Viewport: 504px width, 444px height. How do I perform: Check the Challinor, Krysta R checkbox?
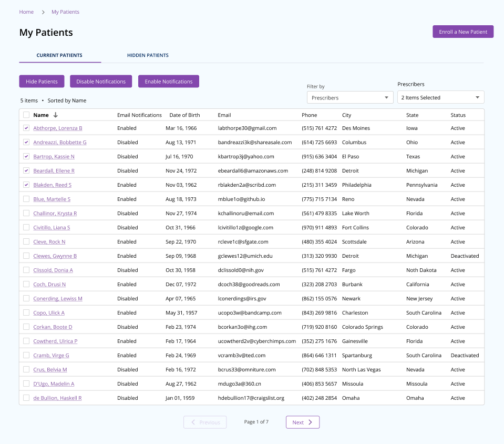tap(26, 213)
